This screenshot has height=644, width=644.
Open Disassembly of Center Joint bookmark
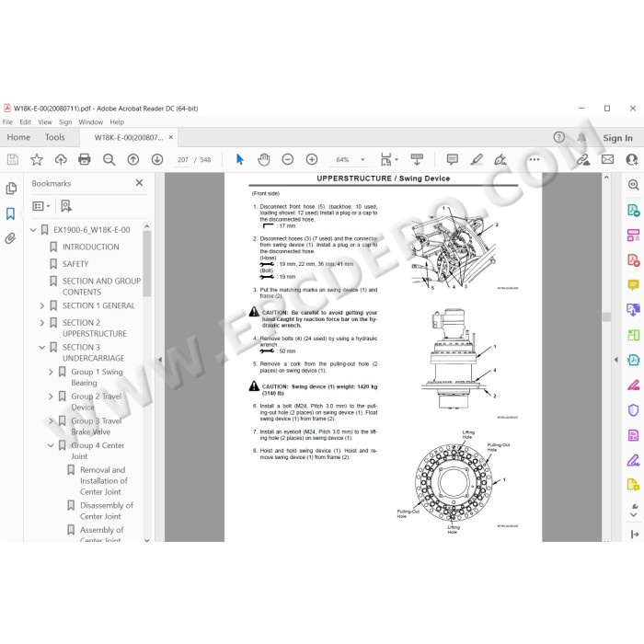click(107, 511)
